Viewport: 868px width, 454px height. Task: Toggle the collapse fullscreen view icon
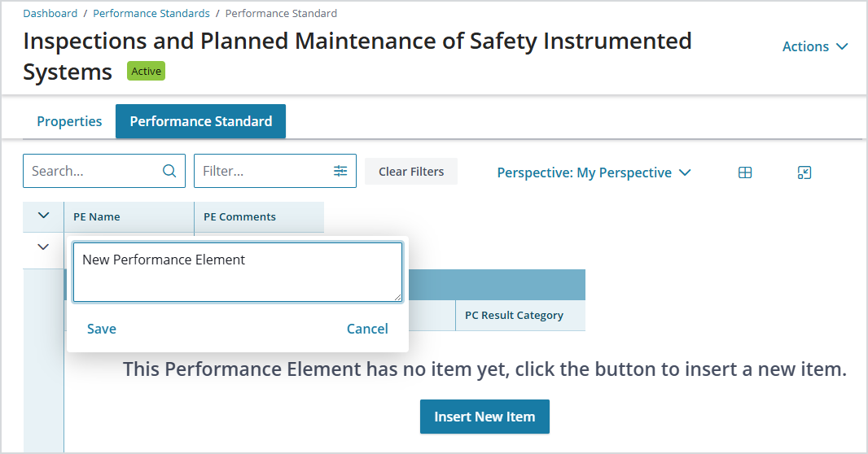tap(804, 172)
